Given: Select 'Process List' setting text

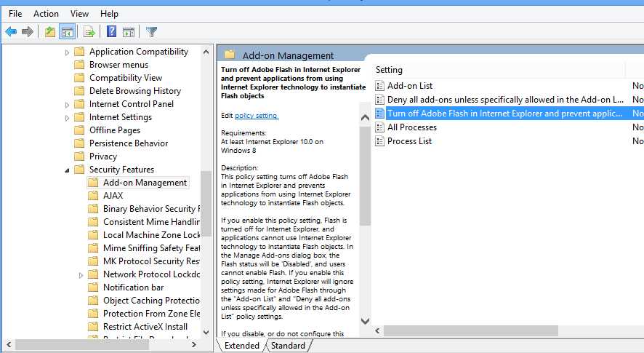Looking at the screenshot, I should 409,141.
